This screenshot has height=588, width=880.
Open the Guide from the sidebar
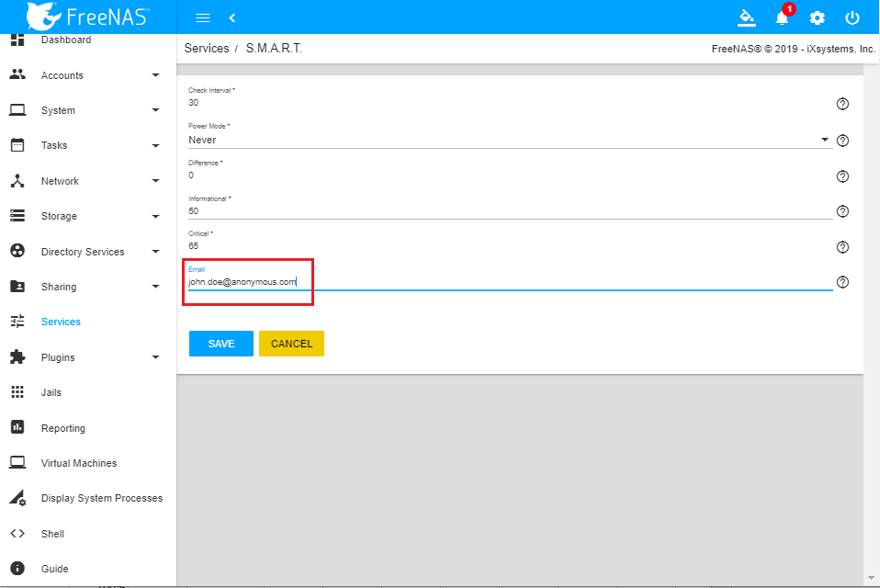52,569
